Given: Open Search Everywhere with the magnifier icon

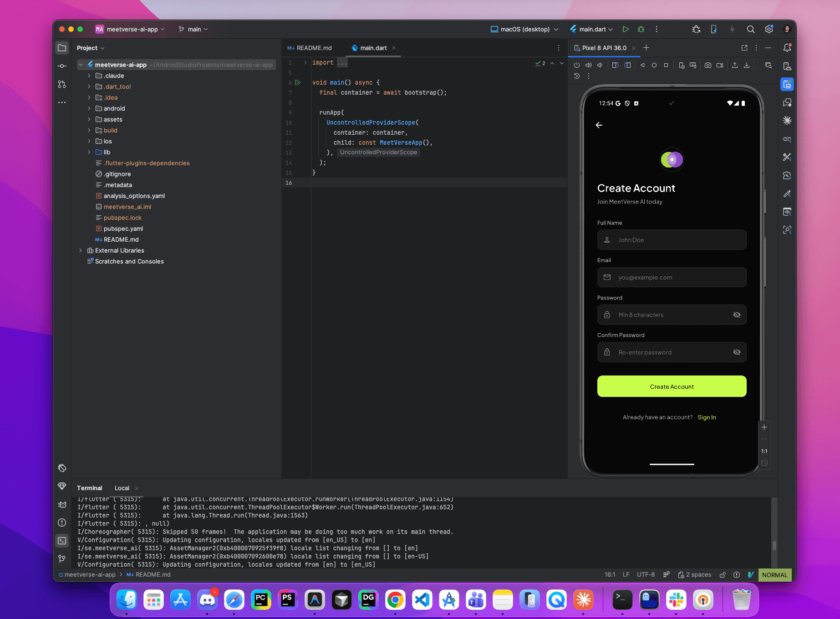Looking at the screenshot, I should click(x=751, y=29).
